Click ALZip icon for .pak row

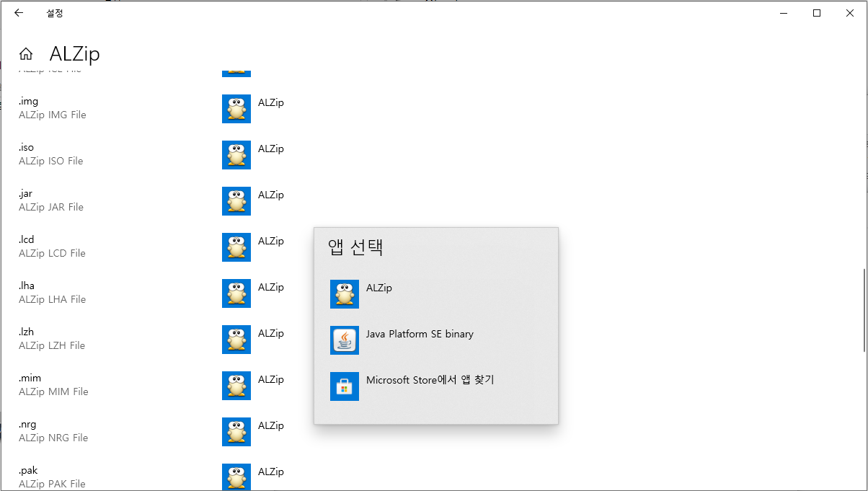click(236, 477)
